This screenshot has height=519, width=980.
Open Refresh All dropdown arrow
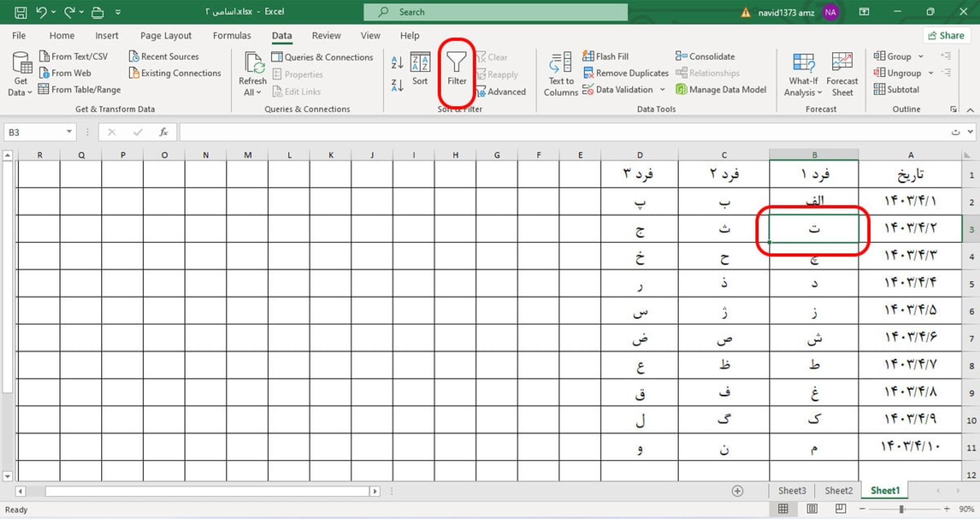(x=258, y=92)
